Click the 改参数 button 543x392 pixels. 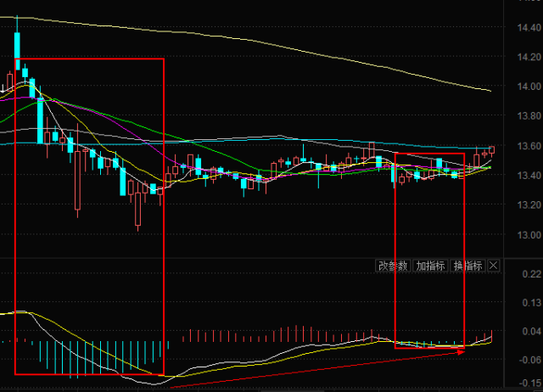click(x=393, y=266)
